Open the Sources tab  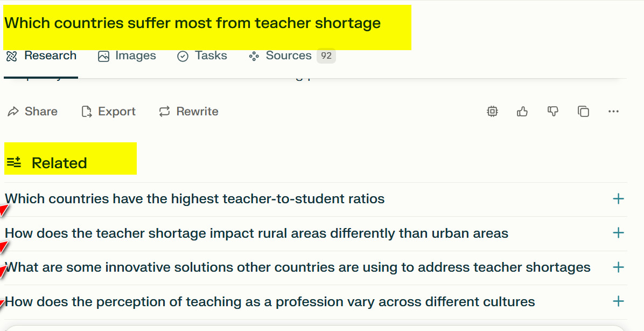281,56
